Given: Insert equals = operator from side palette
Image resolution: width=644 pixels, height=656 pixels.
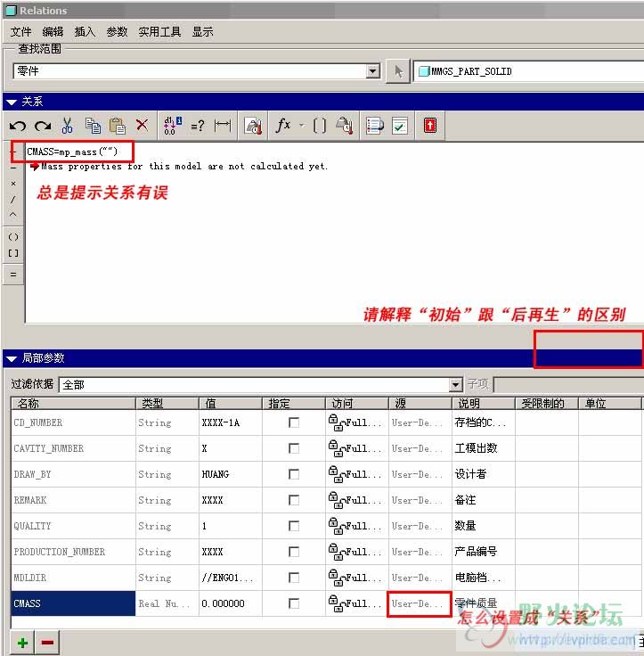Looking at the screenshot, I should 13,275.
